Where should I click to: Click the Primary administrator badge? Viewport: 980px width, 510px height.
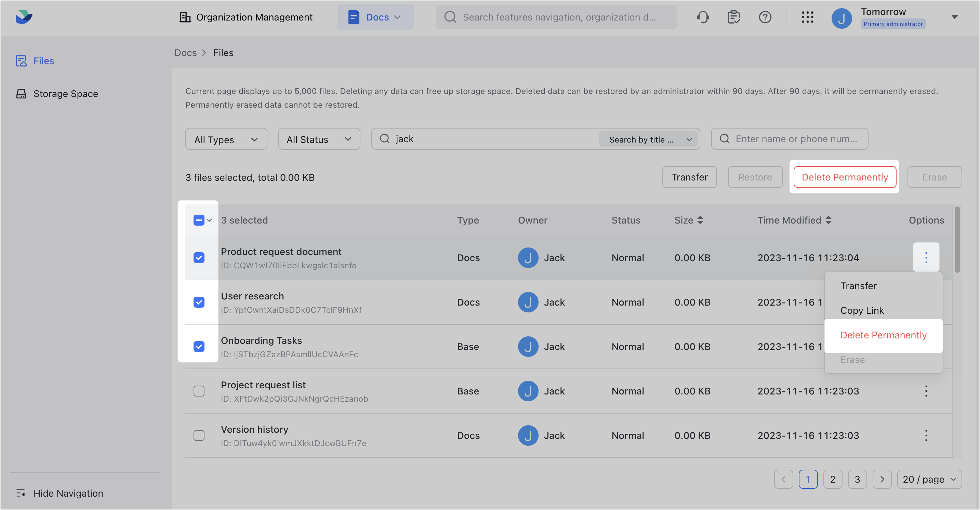pos(893,24)
